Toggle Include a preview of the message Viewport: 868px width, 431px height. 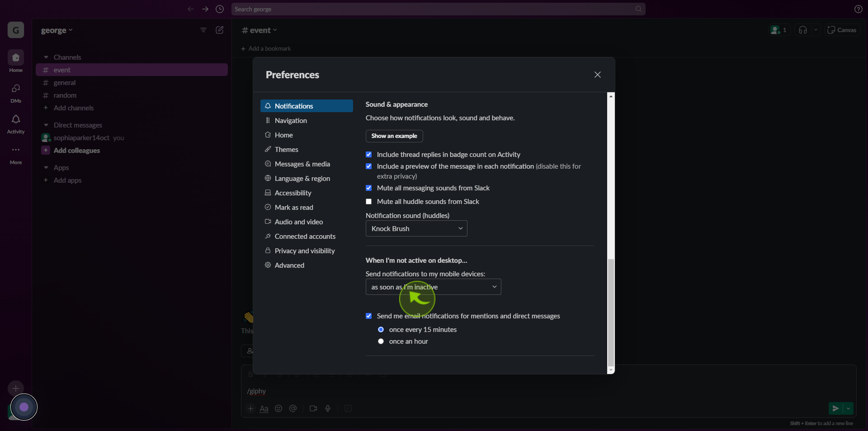pyautogui.click(x=369, y=166)
